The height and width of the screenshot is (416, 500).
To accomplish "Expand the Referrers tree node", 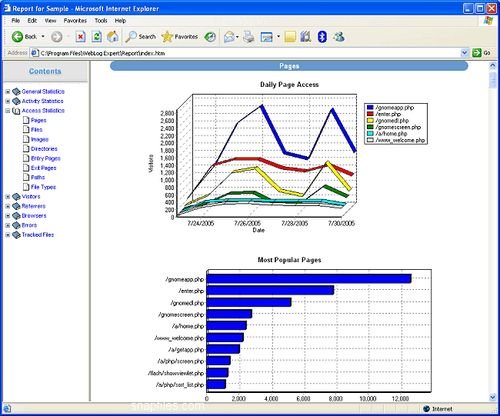I will coord(8,206).
